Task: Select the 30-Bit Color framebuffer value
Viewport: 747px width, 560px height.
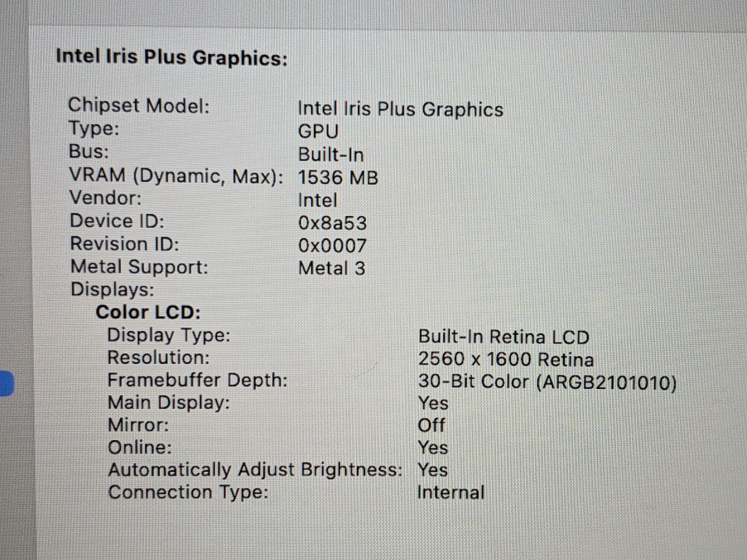Action: coord(547,382)
